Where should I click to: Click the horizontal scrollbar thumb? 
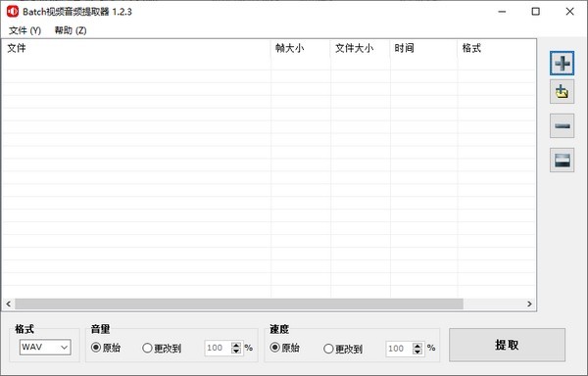tap(239, 305)
